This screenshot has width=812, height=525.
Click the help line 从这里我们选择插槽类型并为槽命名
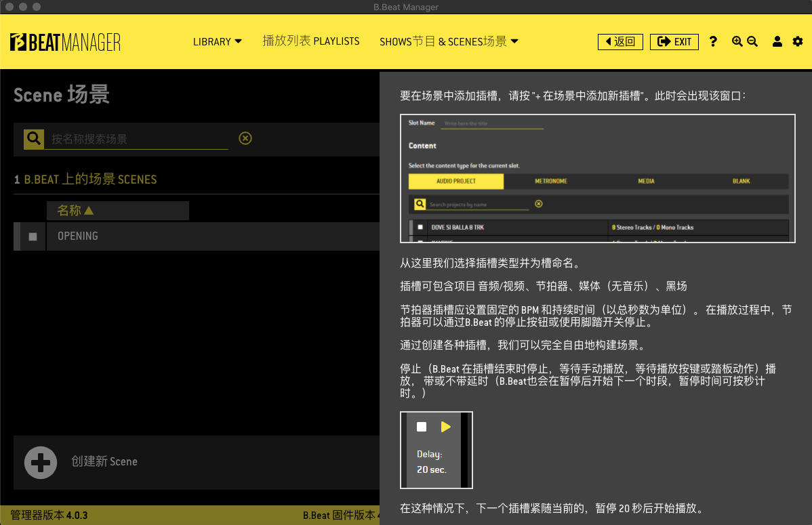click(x=491, y=263)
